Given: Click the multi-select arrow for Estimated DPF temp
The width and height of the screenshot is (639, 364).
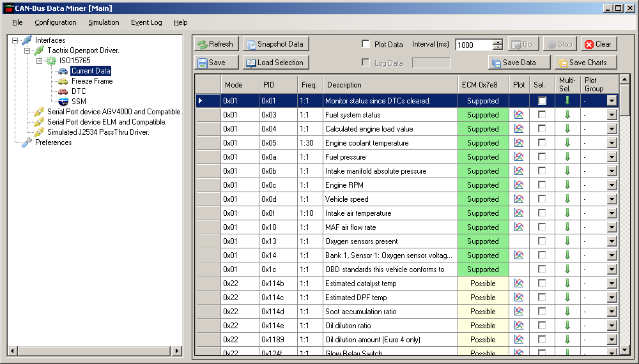Looking at the screenshot, I should [x=567, y=297].
